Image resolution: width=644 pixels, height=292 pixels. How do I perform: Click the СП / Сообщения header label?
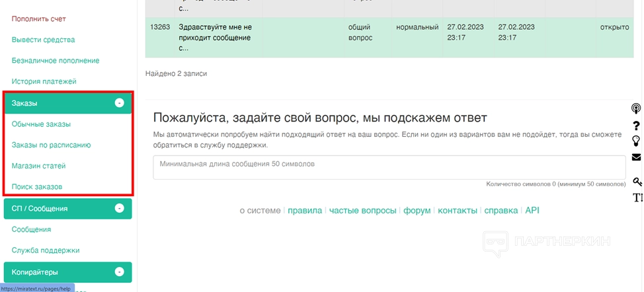(40, 208)
